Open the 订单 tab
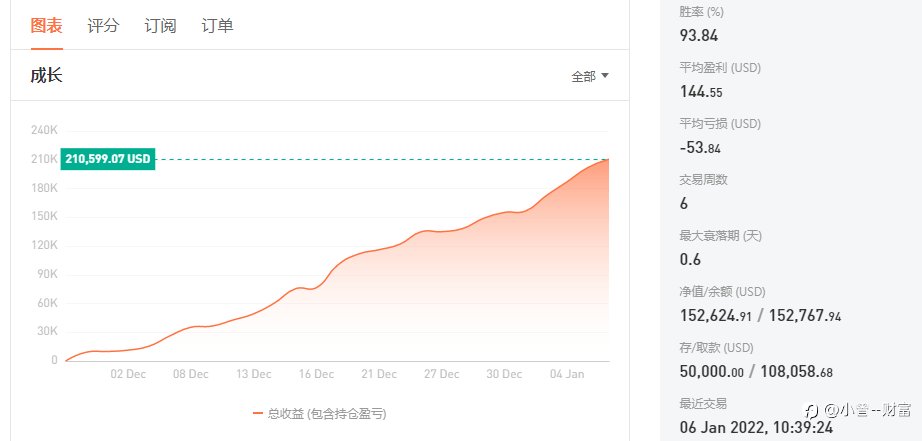 click(x=218, y=26)
